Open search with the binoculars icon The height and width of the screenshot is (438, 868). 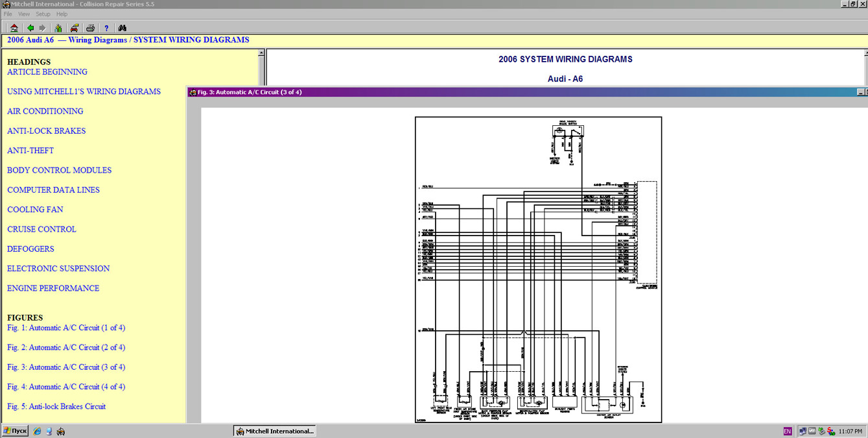(123, 28)
